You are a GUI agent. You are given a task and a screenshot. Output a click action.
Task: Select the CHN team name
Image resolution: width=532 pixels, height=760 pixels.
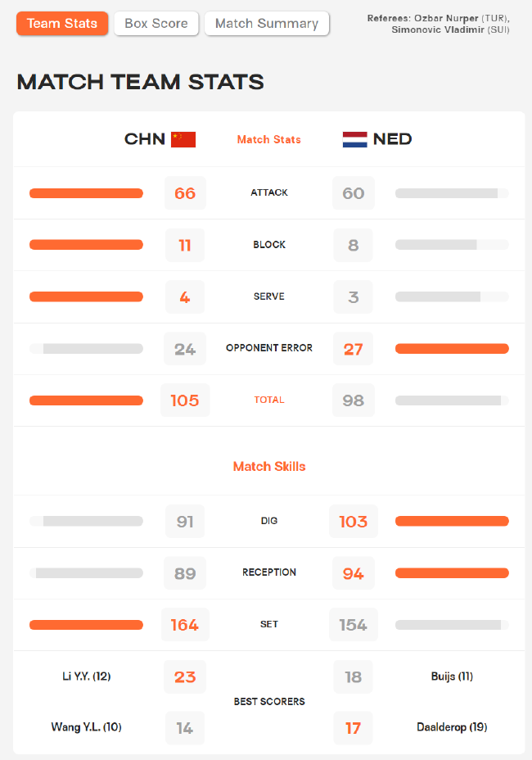[144, 139]
